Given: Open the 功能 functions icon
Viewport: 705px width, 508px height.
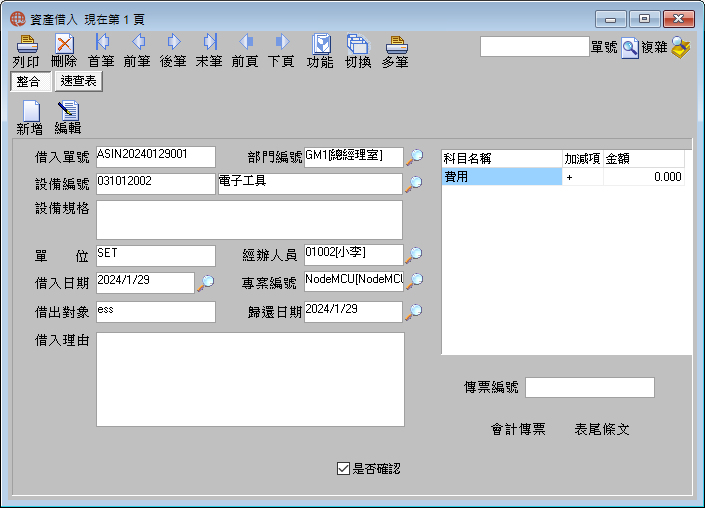Looking at the screenshot, I should (x=321, y=44).
